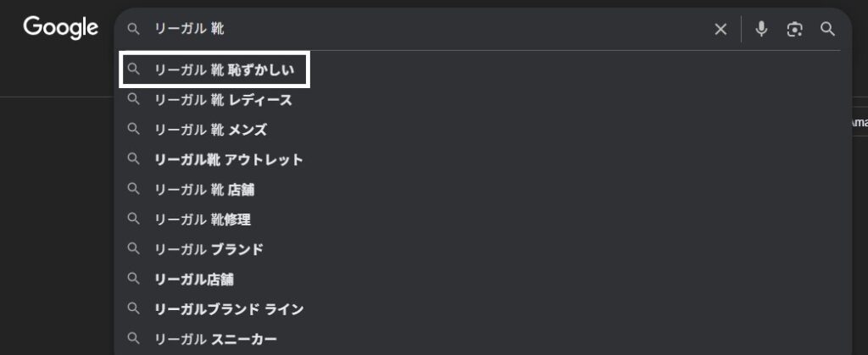Click magnifier icon beside レディース suggestion
This screenshot has height=355, width=868.
pos(133,100)
